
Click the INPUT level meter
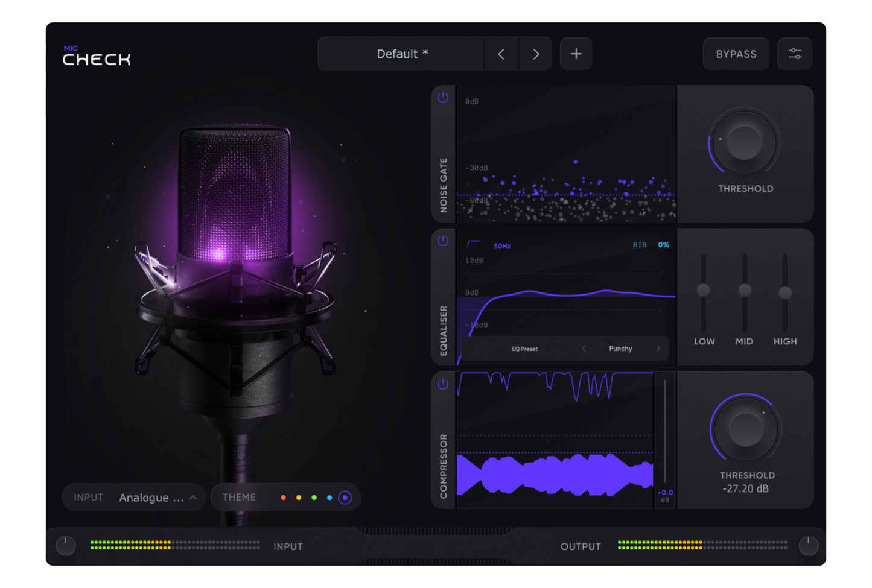(x=175, y=545)
